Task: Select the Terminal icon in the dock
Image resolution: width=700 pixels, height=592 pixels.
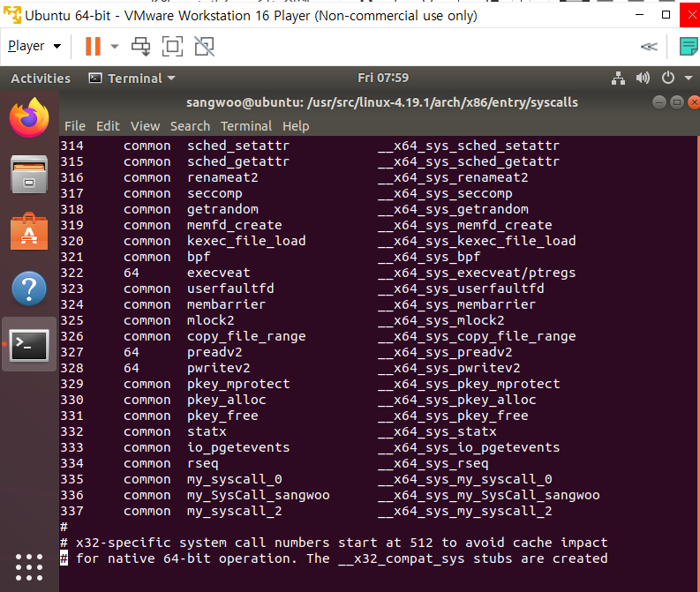Action: (29, 345)
